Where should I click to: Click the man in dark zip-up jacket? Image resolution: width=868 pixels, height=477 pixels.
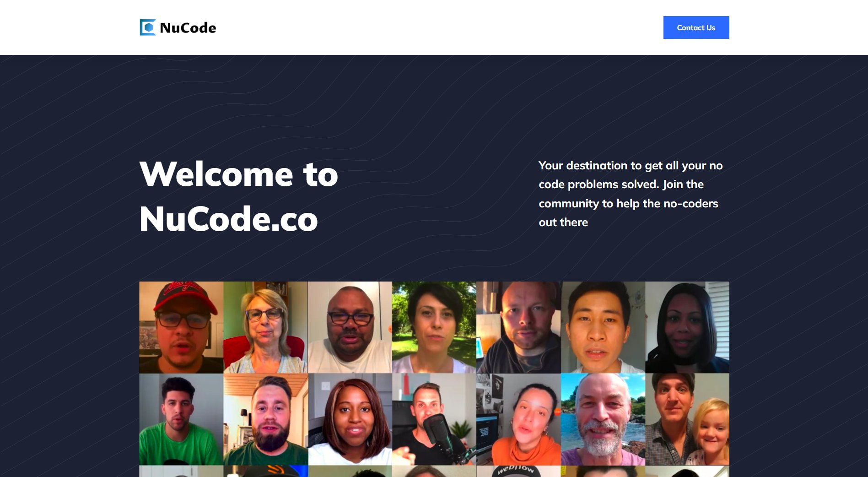(518, 327)
